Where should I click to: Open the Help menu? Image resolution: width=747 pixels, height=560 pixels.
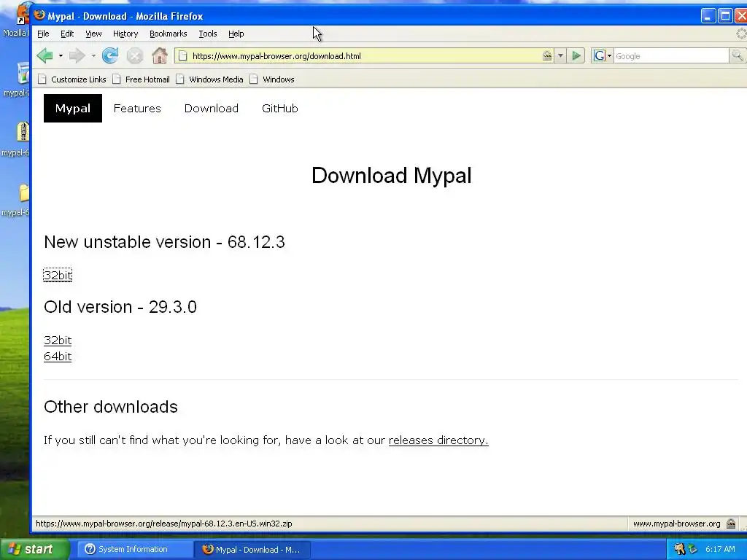(236, 34)
